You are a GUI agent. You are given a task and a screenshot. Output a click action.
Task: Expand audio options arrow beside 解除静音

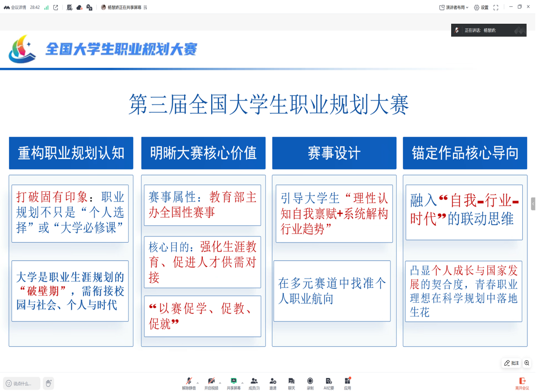tap(198, 383)
